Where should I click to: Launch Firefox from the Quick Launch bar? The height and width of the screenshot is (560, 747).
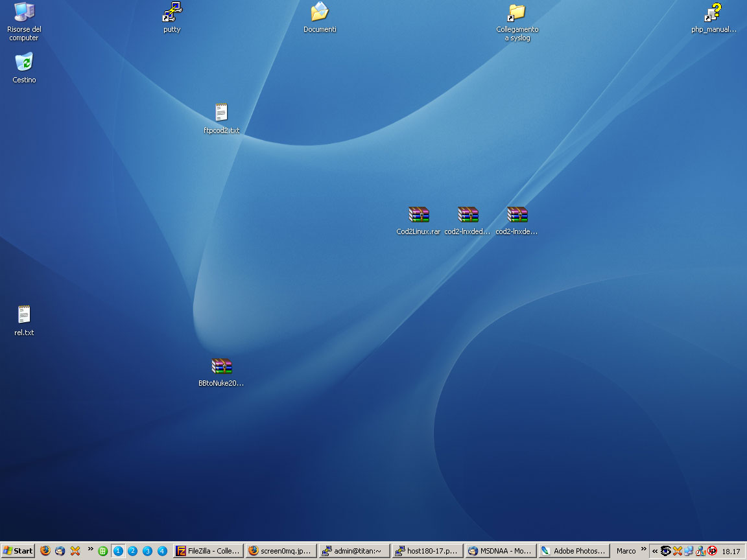point(45,551)
